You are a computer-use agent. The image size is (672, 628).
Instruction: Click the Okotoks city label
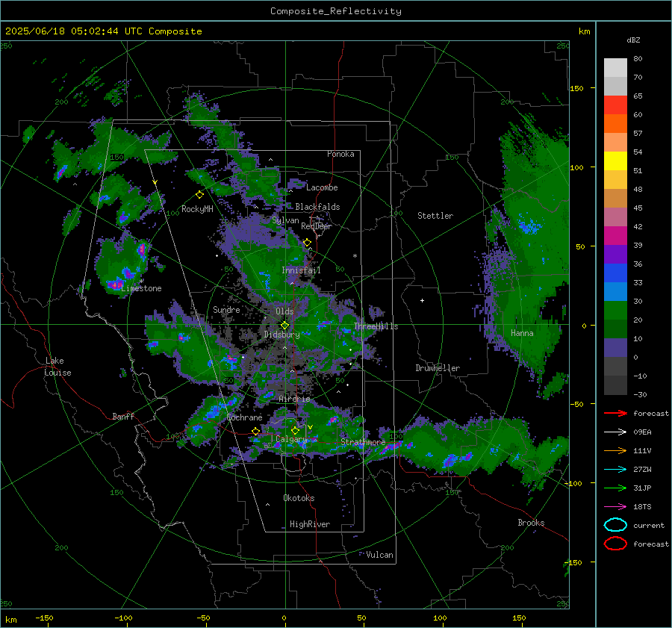(x=299, y=498)
